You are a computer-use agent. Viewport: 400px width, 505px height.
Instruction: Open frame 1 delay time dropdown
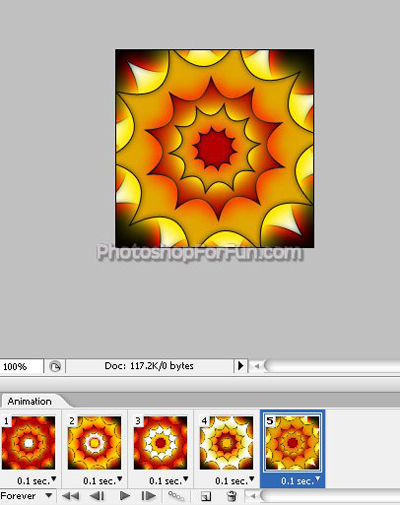pyautogui.click(x=37, y=481)
